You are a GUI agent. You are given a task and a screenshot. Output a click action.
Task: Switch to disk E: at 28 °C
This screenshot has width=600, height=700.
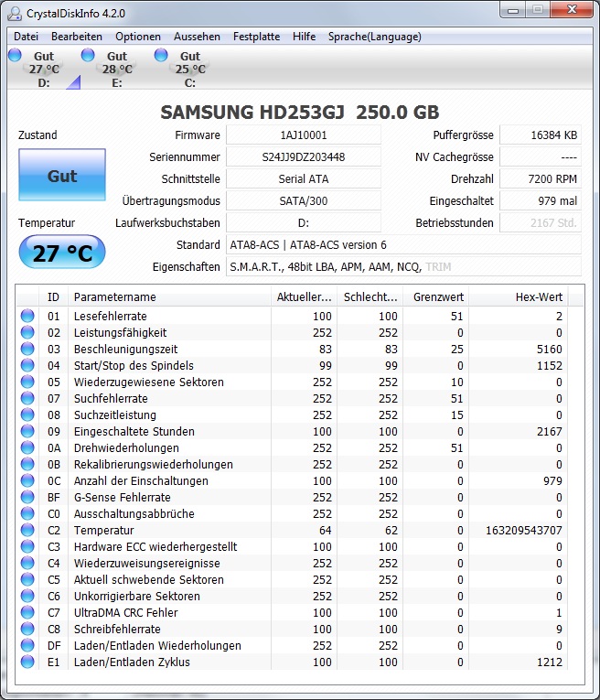(117, 70)
